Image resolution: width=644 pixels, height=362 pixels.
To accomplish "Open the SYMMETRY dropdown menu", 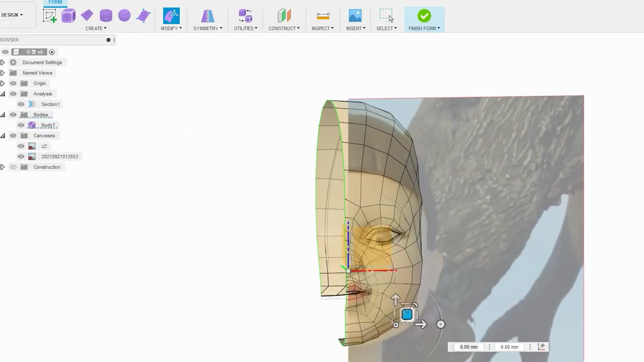I will tap(208, 28).
